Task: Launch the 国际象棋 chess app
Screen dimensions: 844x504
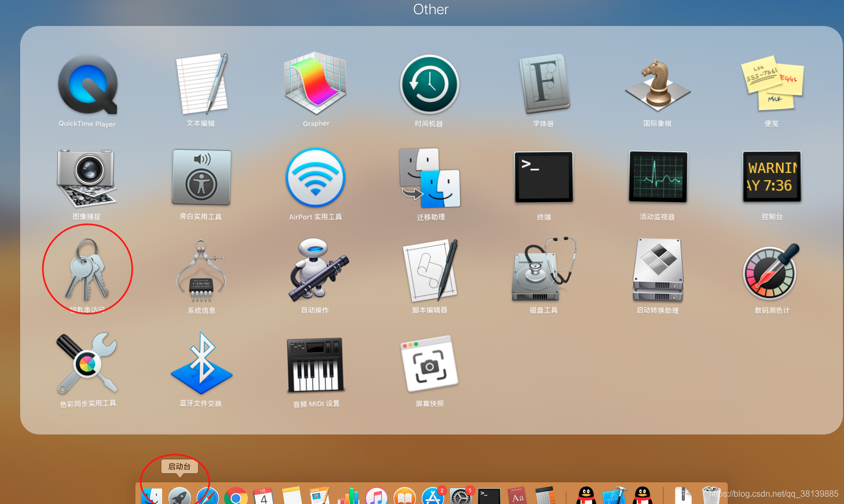Action: (x=658, y=85)
